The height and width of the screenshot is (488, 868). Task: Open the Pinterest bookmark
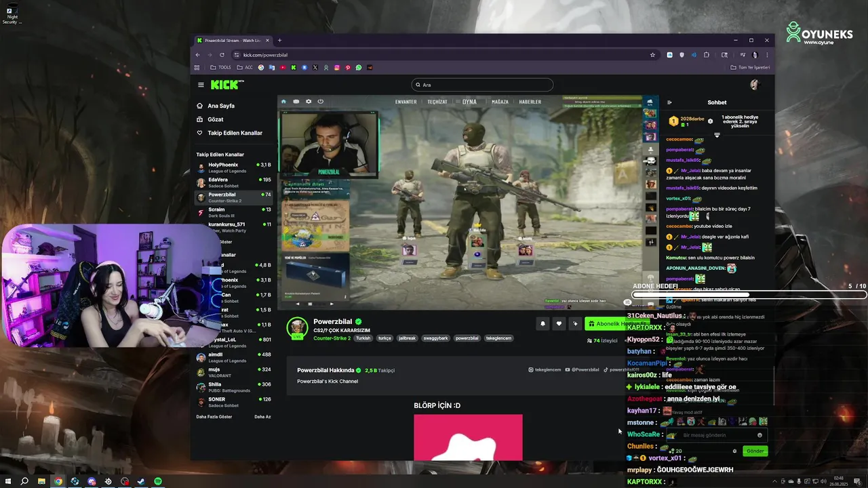point(348,68)
